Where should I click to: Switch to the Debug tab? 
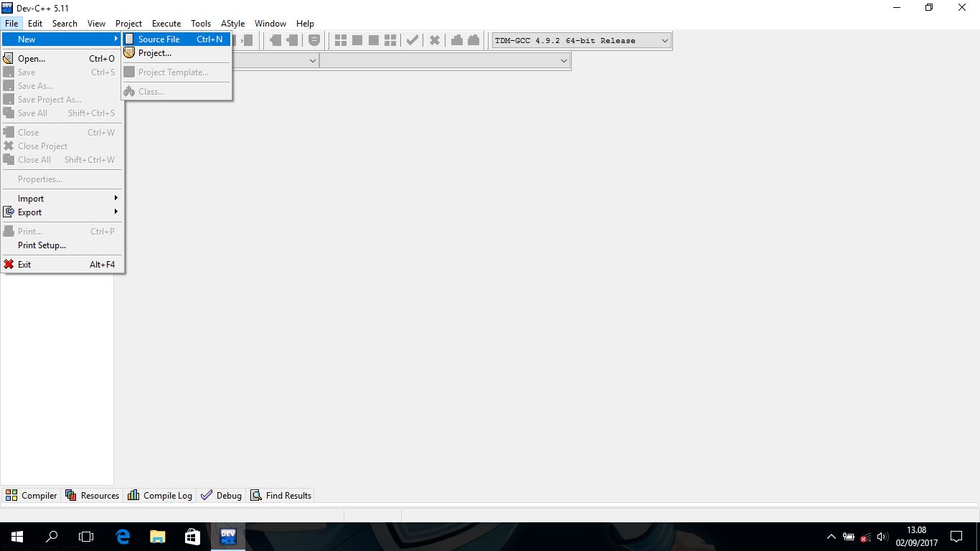click(x=221, y=496)
